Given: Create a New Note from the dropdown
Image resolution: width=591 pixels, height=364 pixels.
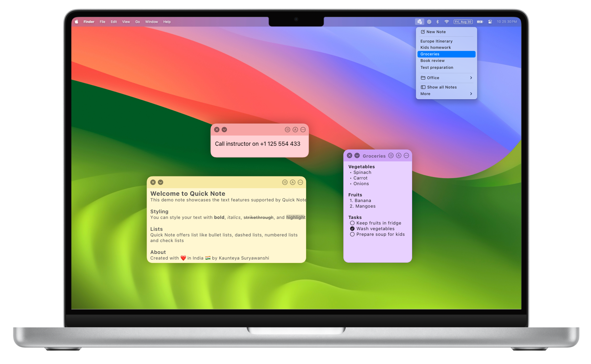Looking at the screenshot, I should (x=446, y=32).
